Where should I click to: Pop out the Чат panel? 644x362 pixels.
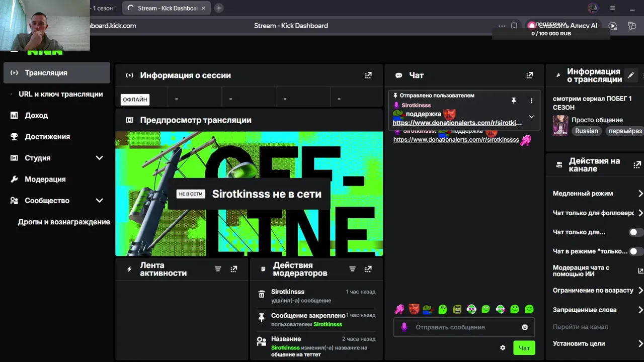coord(529,75)
